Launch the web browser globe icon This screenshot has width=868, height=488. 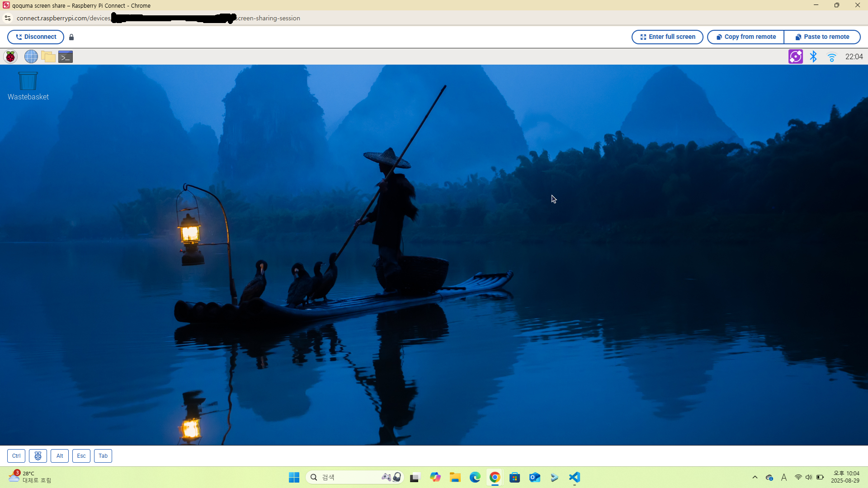pyautogui.click(x=31, y=56)
